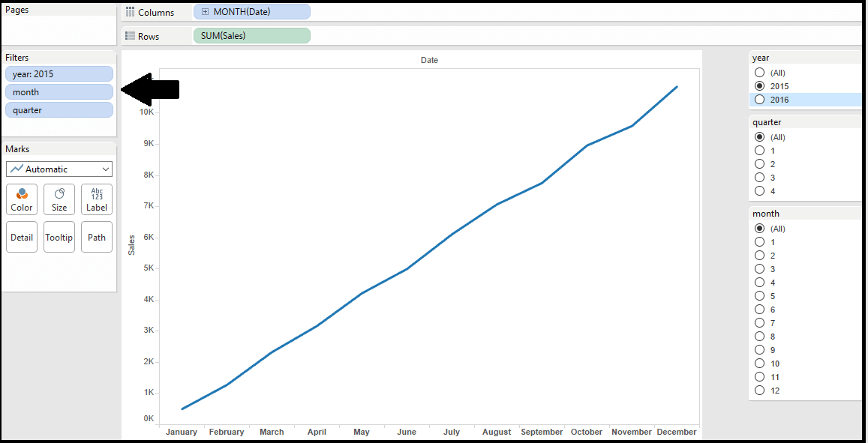This screenshot has width=868, height=443.
Task: Click the Label marks icon
Action: click(x=96, y=199)
